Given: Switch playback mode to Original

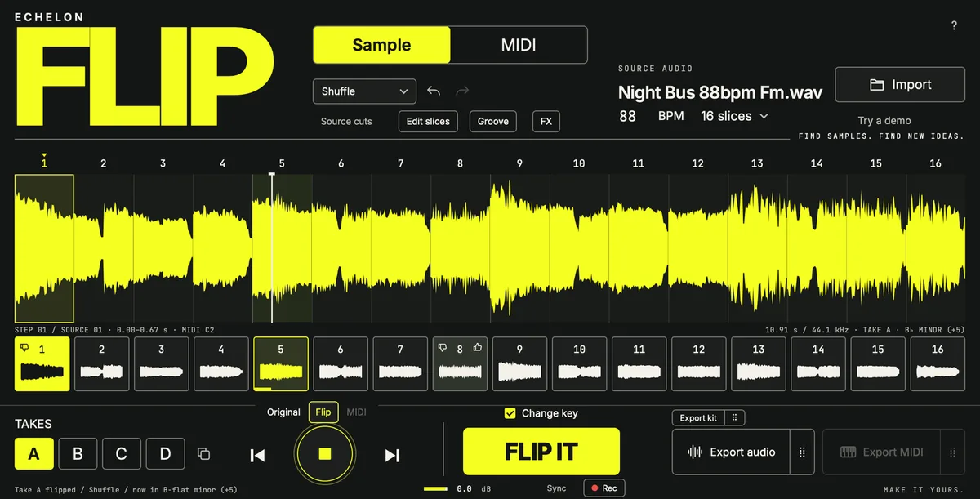Looking at the screenshot, I should pyautogui.click(x=283, y=412).
